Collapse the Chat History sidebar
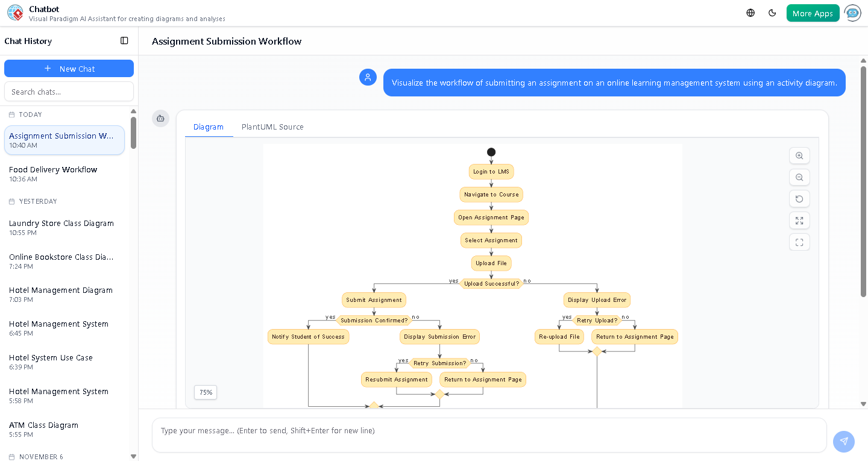868x461 pixels. pos(124,40)
